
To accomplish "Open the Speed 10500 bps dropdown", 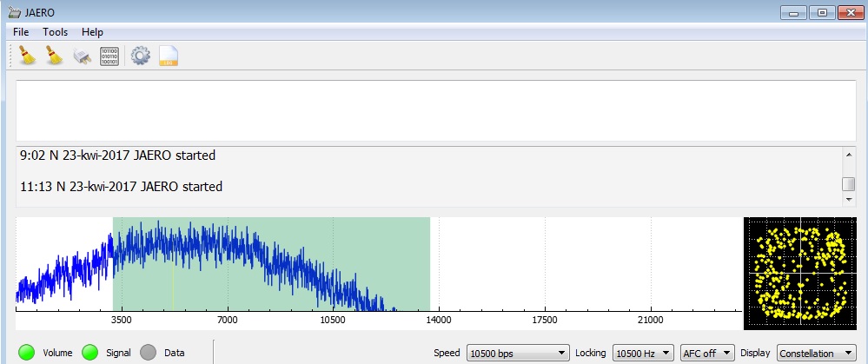I will point(518,353).
